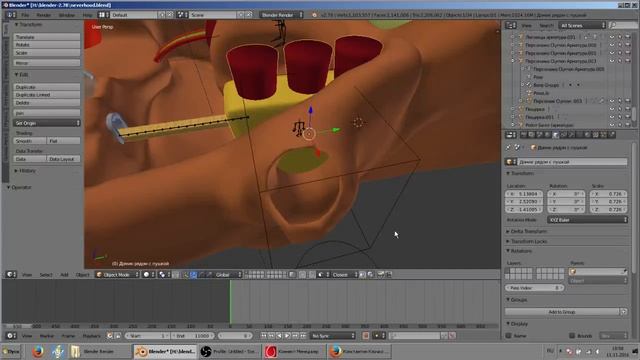Click the Duplicate Linked button
This screenshot has width=640, height=360.
(47, 95)
